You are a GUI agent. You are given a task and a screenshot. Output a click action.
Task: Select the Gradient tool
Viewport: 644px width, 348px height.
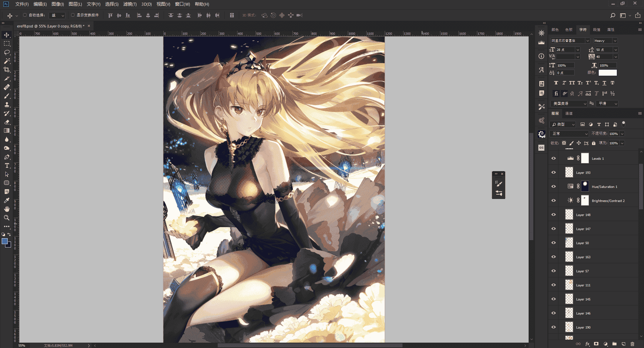7,131
